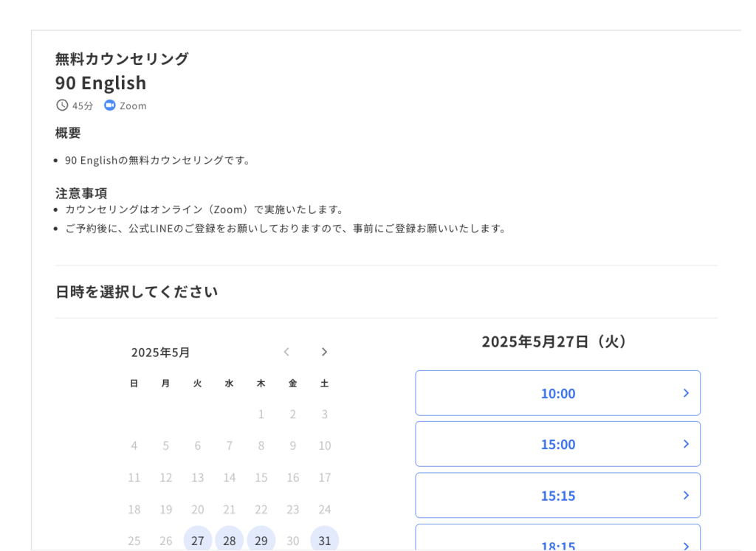Image resolution: width=756 pixels, height=551 pixels.
Task: Click the clock icon beside 45分
Action: tap(62, 105)
